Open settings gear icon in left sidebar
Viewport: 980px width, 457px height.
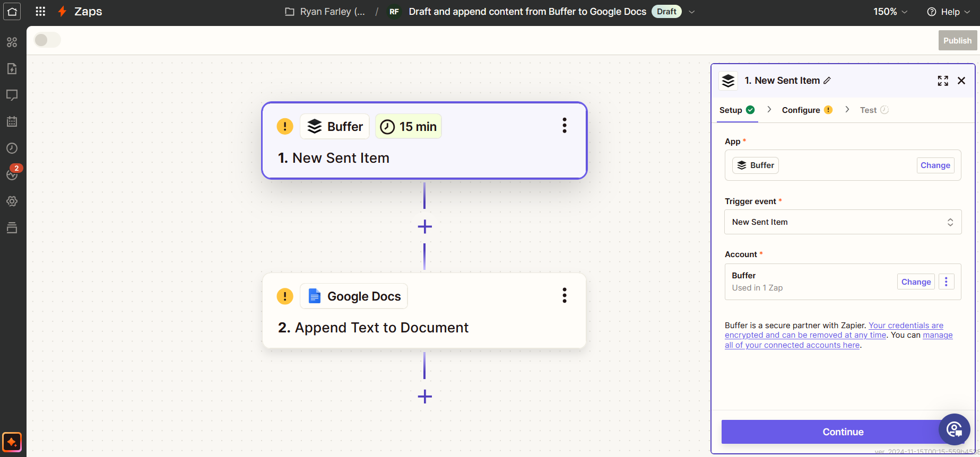tap(12, 201)
